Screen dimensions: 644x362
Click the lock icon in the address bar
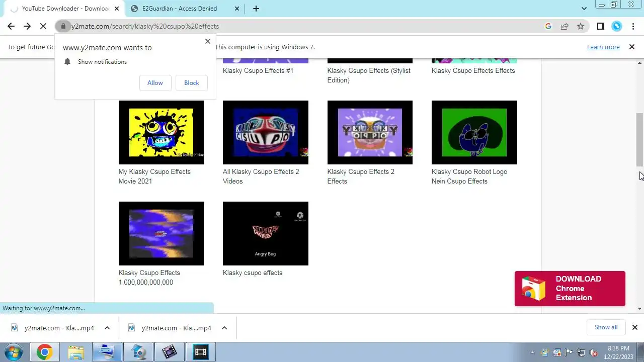(63, 26)
